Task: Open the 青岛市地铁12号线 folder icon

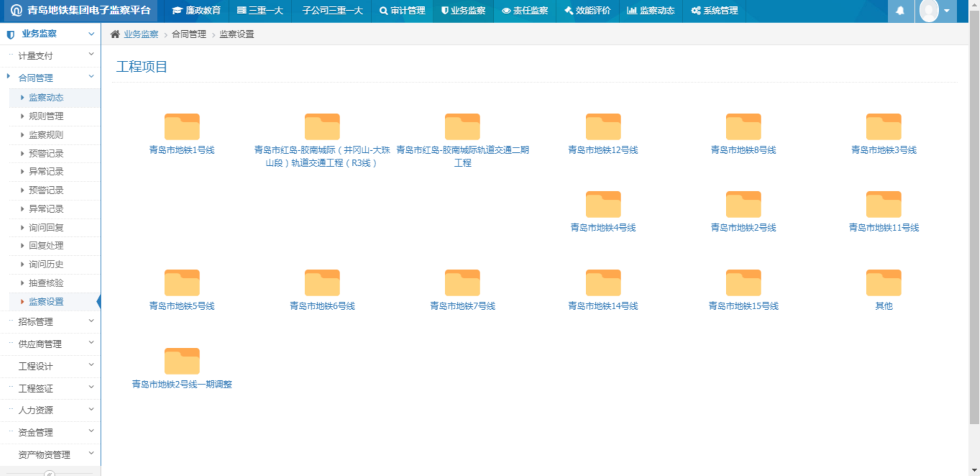Action: (603, 127)
